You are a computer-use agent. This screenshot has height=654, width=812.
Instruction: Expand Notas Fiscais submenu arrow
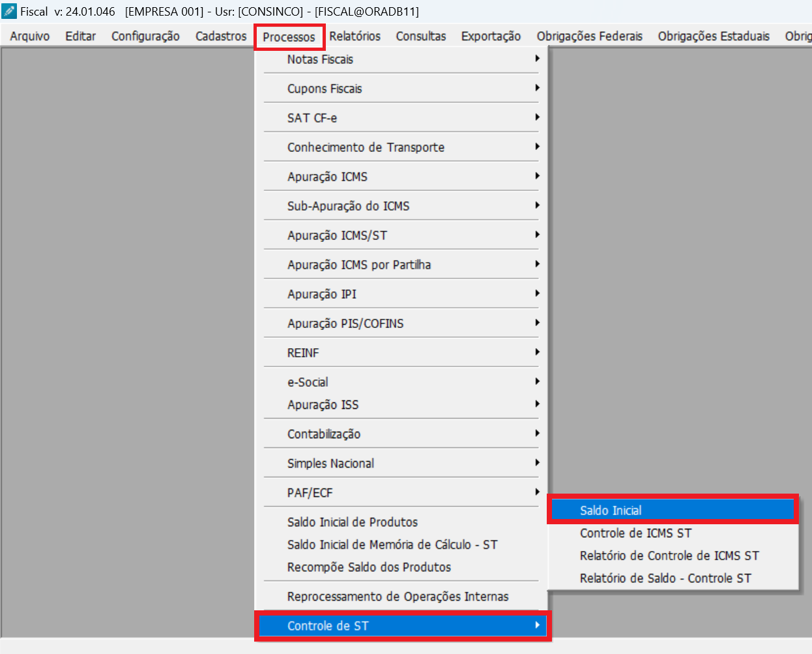(537, 59)
